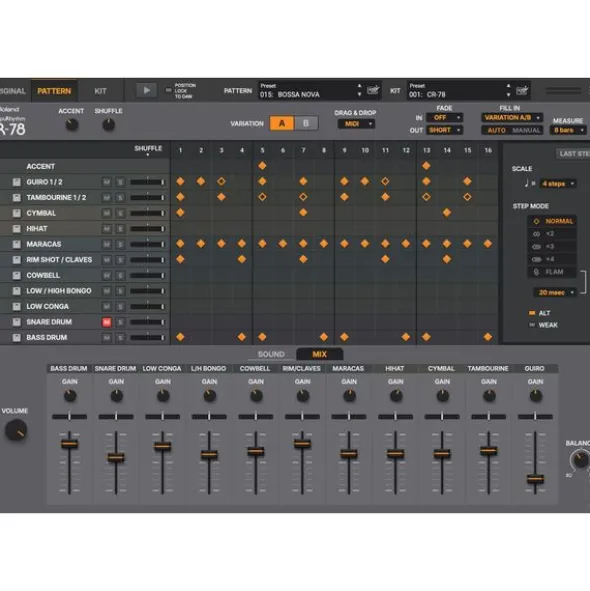Select the x4 step mode icon
The height and width of the screenshot is (591, 590).
click(536, 260)
